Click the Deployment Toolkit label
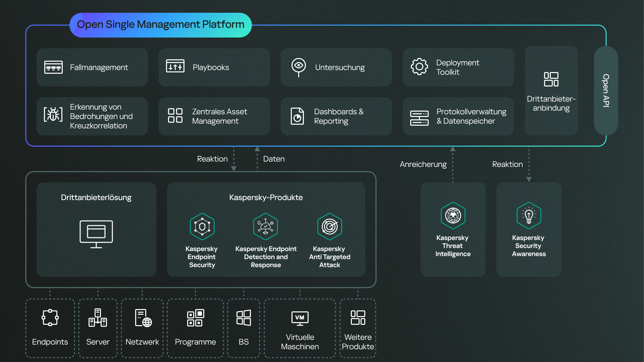The width and height of the screenshot is (644, 362). click(x=458, y=67)
